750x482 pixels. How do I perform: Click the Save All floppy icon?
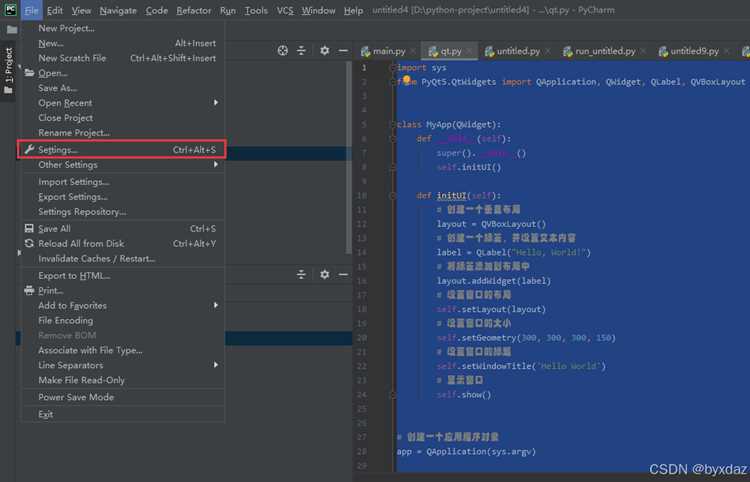(29, 229)
